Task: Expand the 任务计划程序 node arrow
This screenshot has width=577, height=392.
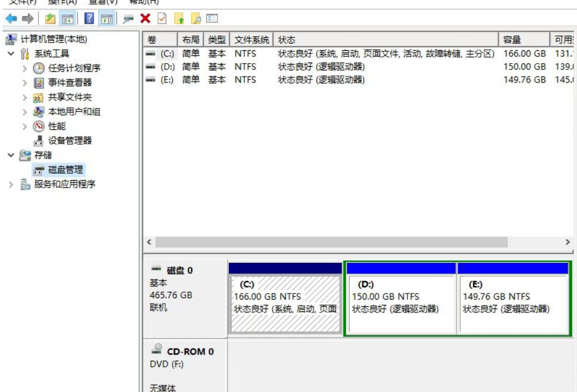Action: 26,68
